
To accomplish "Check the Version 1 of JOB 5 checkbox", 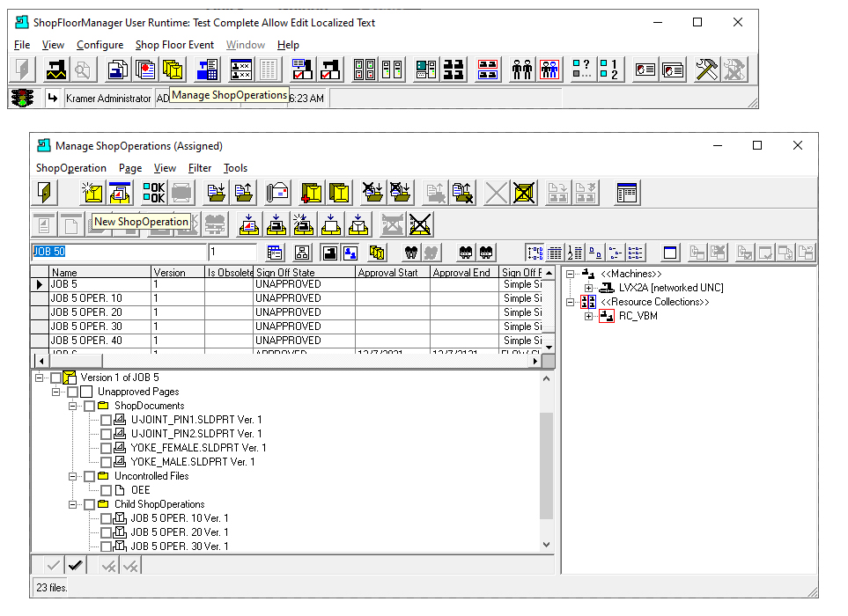I will click(x=55, y=378).
